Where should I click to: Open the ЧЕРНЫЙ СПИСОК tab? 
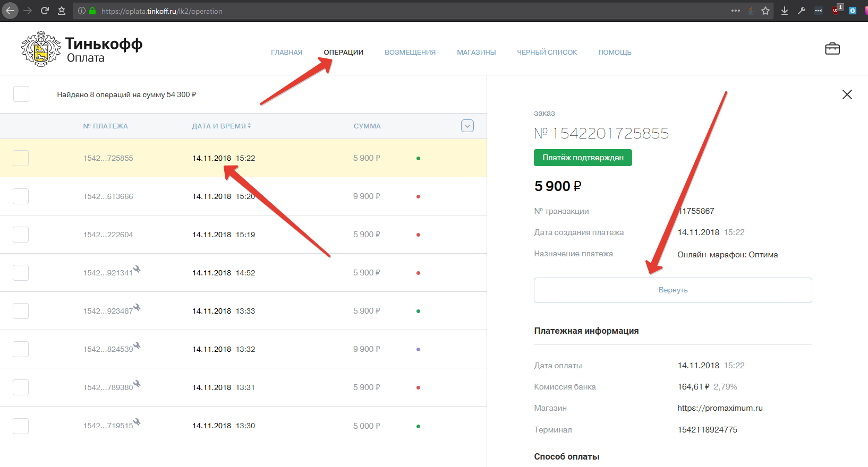(547, 53)
